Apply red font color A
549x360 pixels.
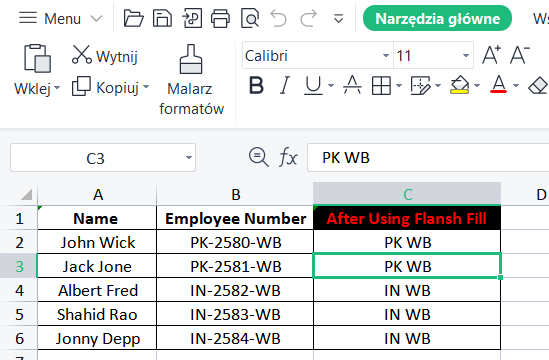[x=499, y=85]
